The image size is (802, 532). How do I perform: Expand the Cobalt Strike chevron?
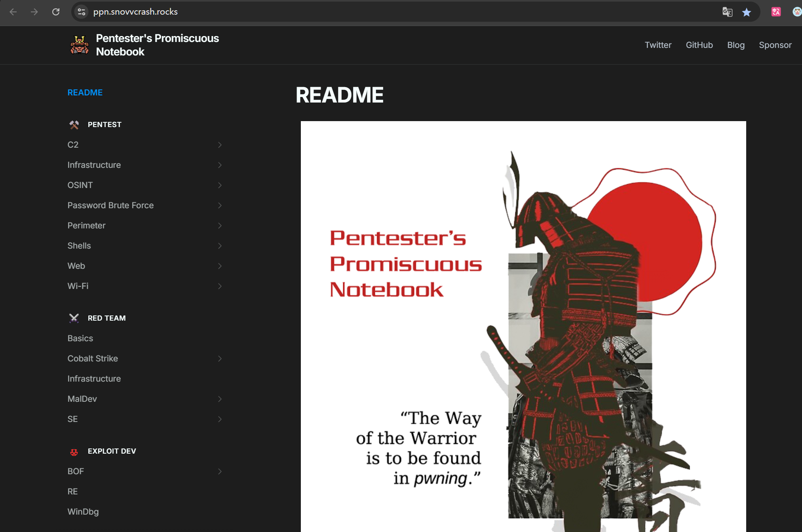click(x=220, y=359)
